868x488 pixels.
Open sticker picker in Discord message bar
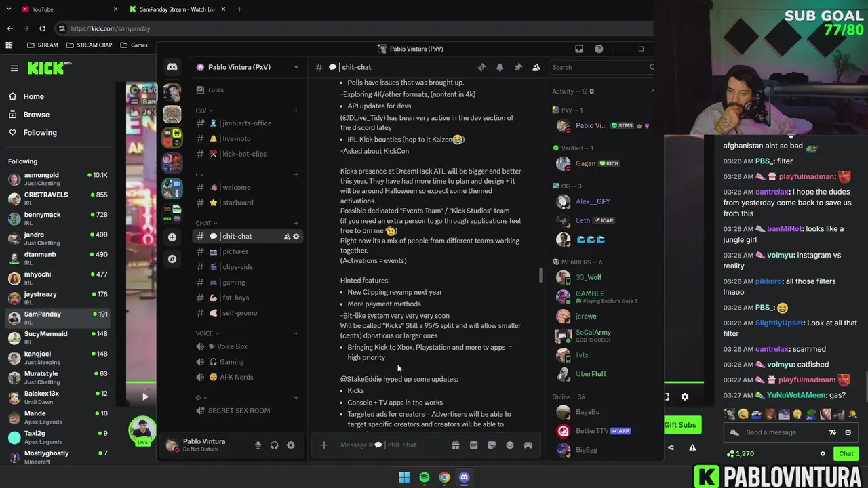coord(492,445)
